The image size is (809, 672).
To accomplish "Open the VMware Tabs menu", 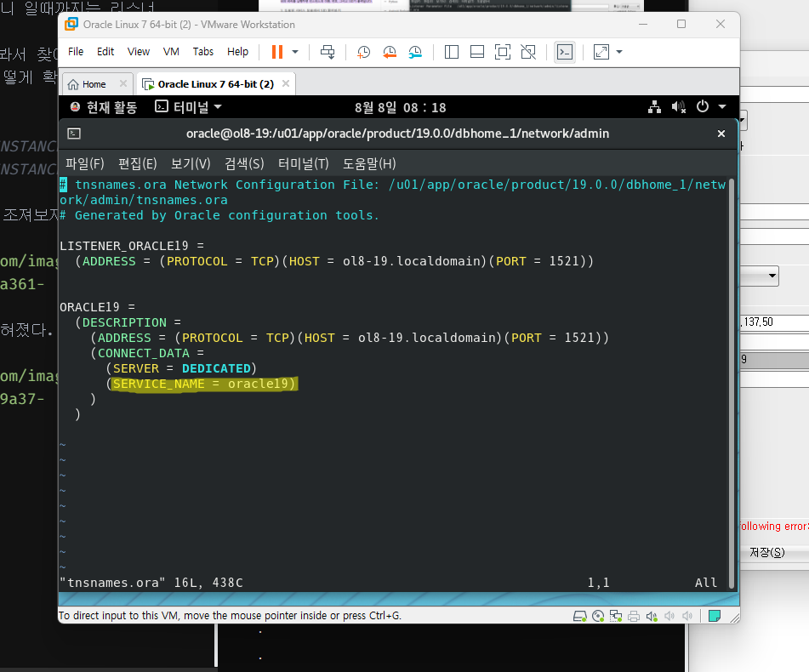I will tap(202, 52).
